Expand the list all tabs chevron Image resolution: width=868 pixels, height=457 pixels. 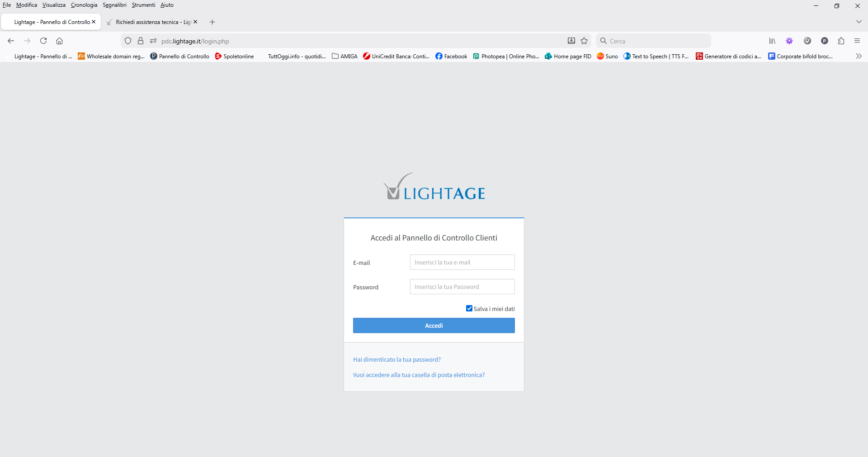pos(859,22)
